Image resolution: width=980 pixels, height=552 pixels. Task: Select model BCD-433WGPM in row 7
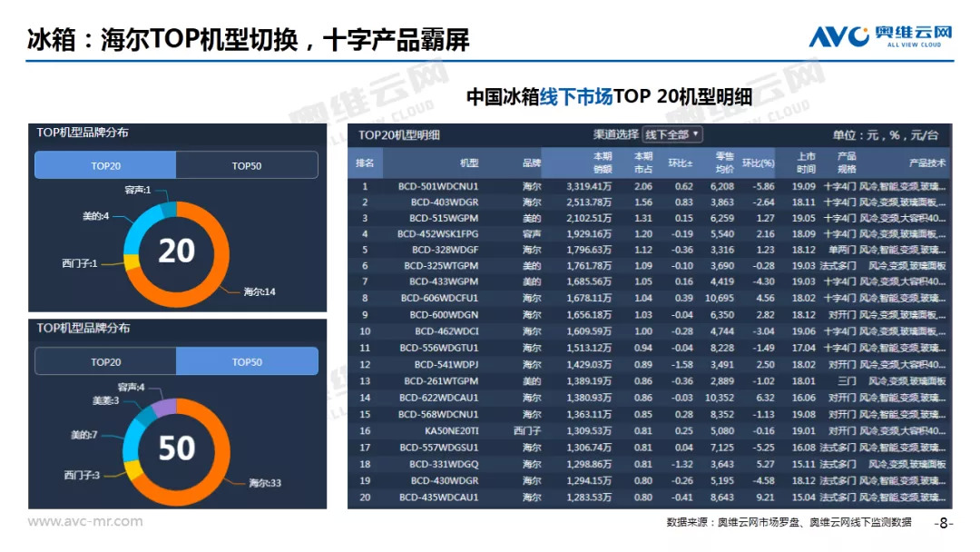[x=444, y=281]
